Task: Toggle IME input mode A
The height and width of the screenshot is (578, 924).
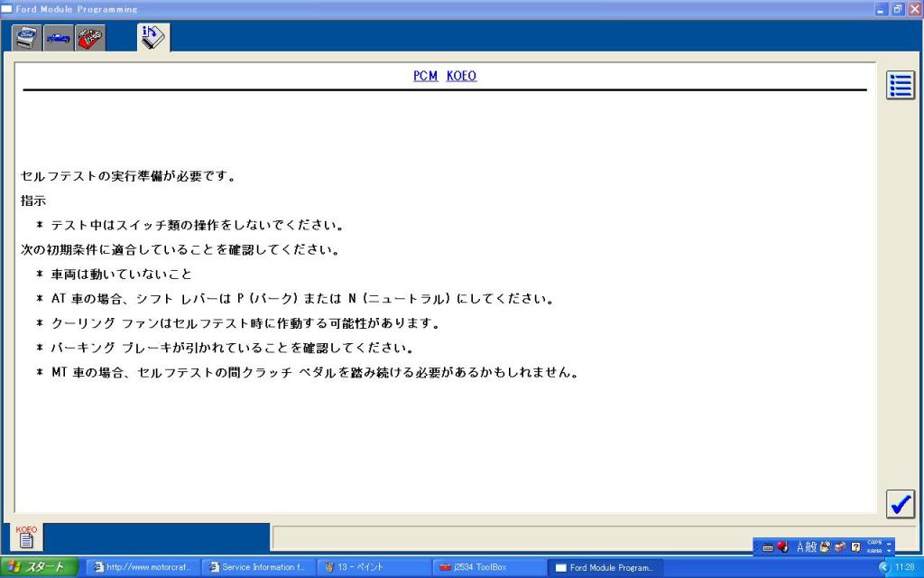Action: click(x=800, y=546)
